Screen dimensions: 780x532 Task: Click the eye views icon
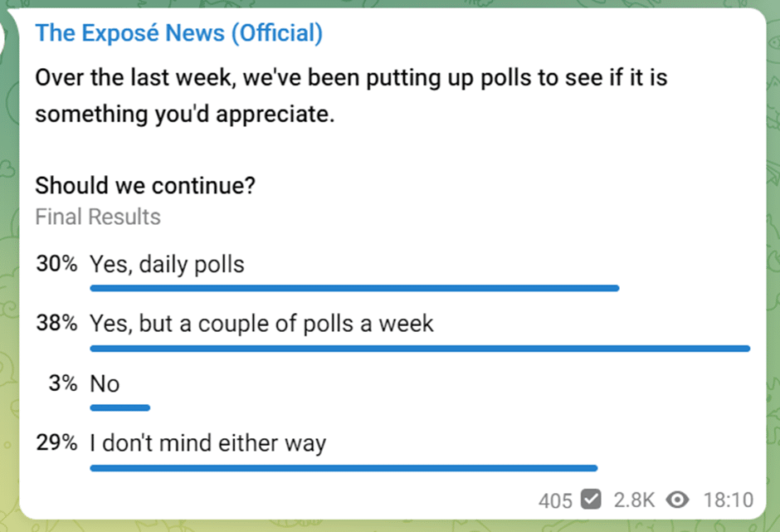(x=678, y=500)
